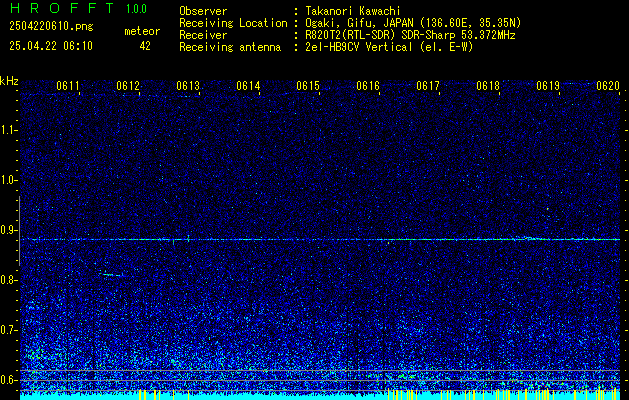This screenshot has height=400, width=629.
Task: Click the meteor echo streak near 0.81 kHz
Action: click(112, 275)
